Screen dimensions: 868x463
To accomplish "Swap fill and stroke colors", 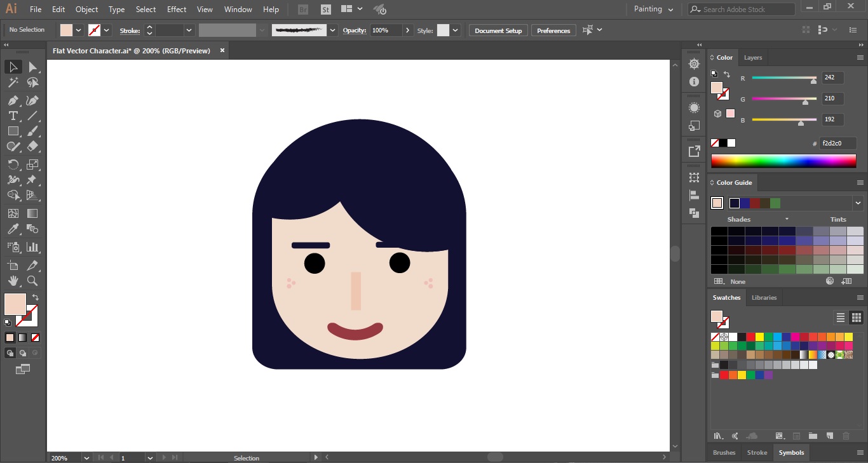I will (36, 296).
